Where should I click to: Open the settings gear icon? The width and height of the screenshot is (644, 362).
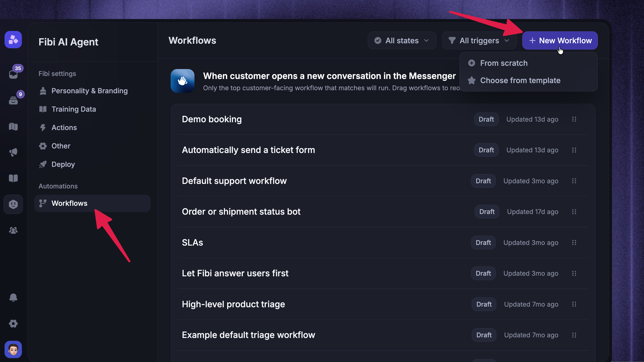(x=13, y=323)
